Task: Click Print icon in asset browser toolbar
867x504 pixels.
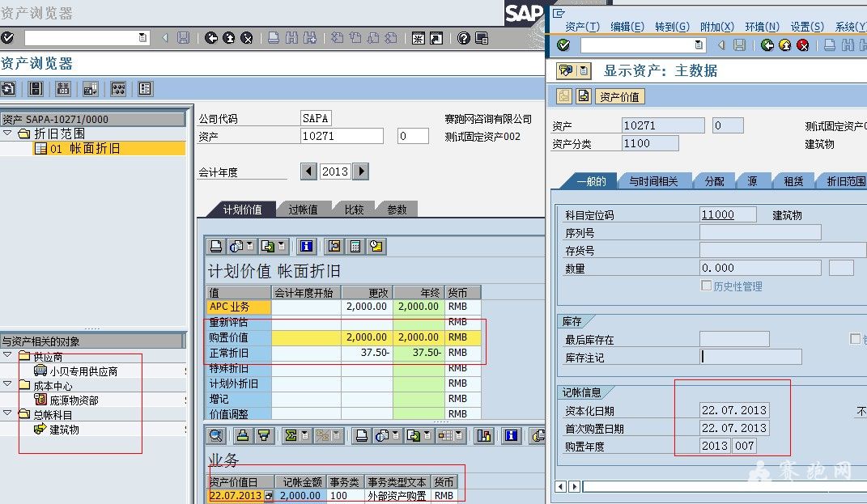Action: 273,37
